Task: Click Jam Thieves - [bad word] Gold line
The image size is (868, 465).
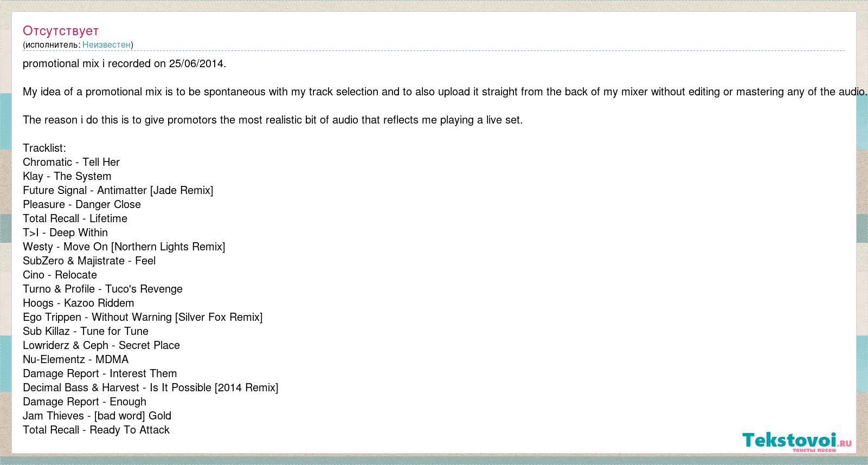Action: 97,416
